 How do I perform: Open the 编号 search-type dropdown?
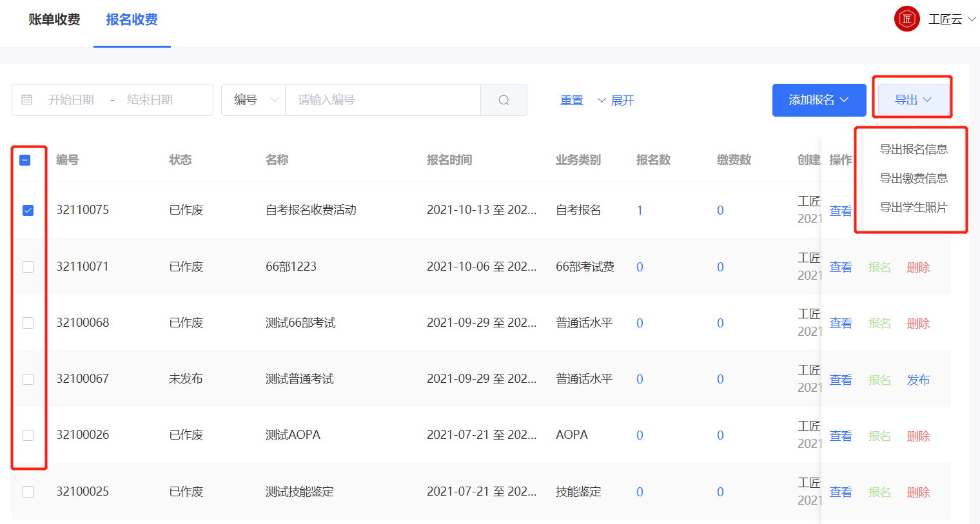coord(253,100)
